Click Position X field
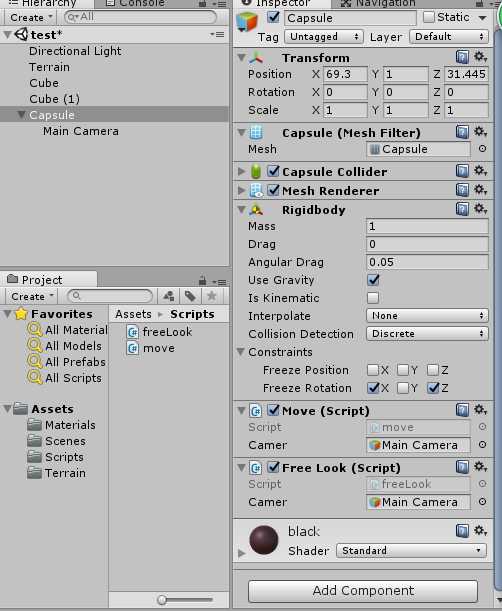Image resolution: width=502 pixels, height=611 pixels. (345, 74)
